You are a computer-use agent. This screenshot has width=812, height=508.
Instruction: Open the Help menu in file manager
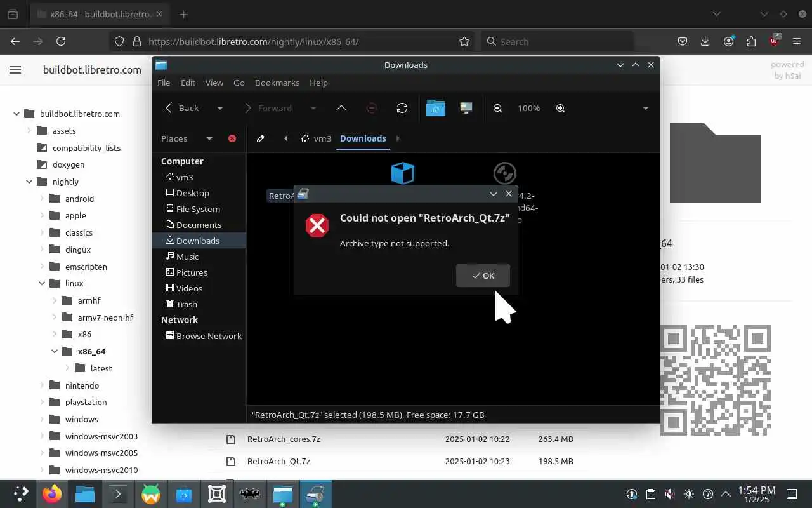(318, 83)
